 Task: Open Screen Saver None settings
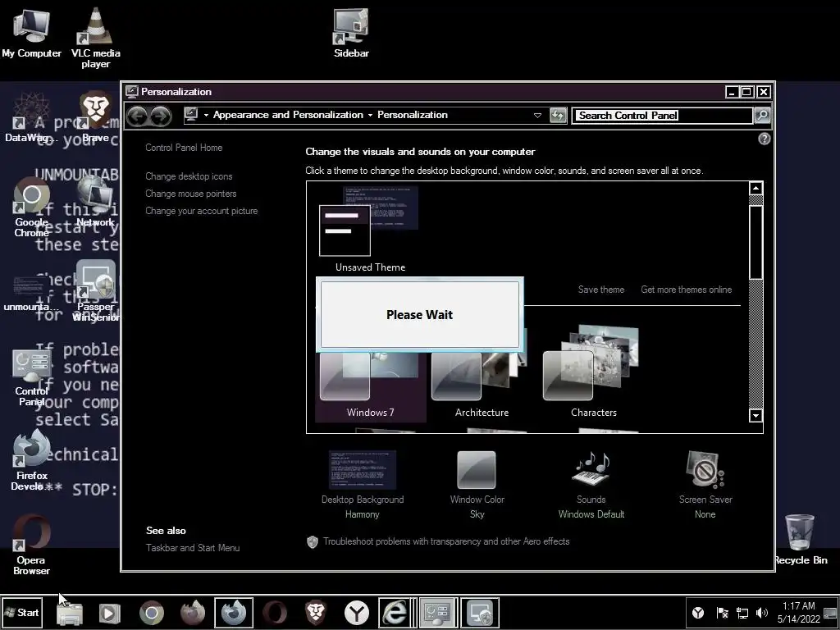[x=705, y=486]
